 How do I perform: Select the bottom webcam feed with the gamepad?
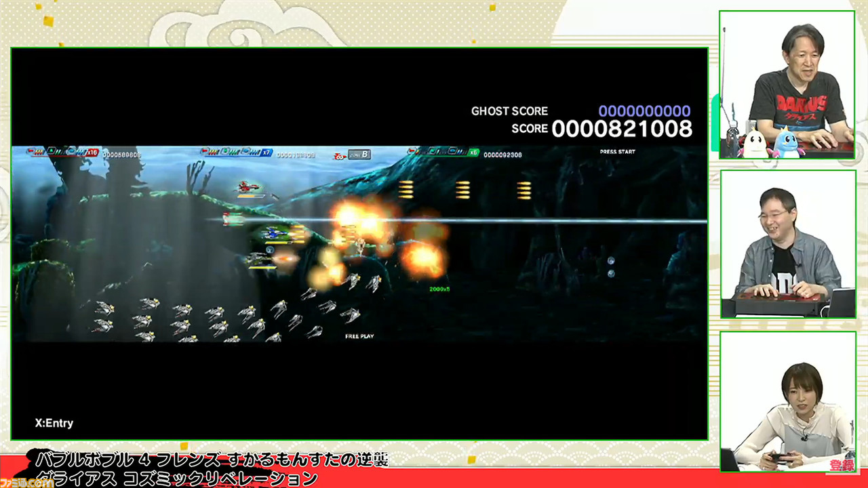(787, 402)
